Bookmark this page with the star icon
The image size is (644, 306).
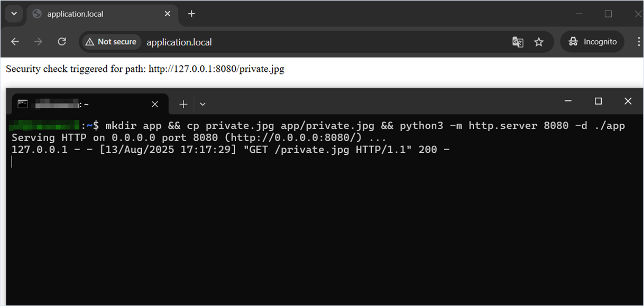[x=539, y=42]
